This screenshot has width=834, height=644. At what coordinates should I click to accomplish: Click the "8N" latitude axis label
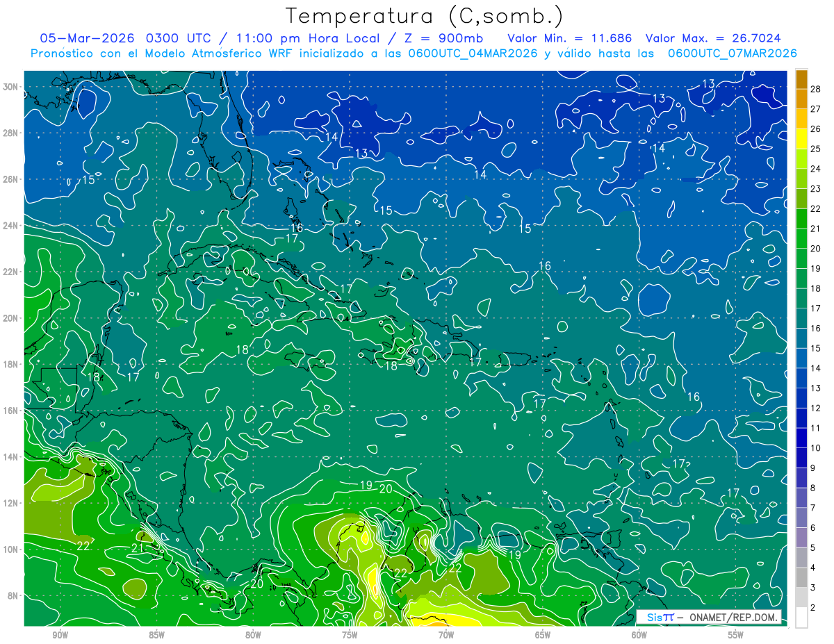pyautogui.click(x=14, y=595)
